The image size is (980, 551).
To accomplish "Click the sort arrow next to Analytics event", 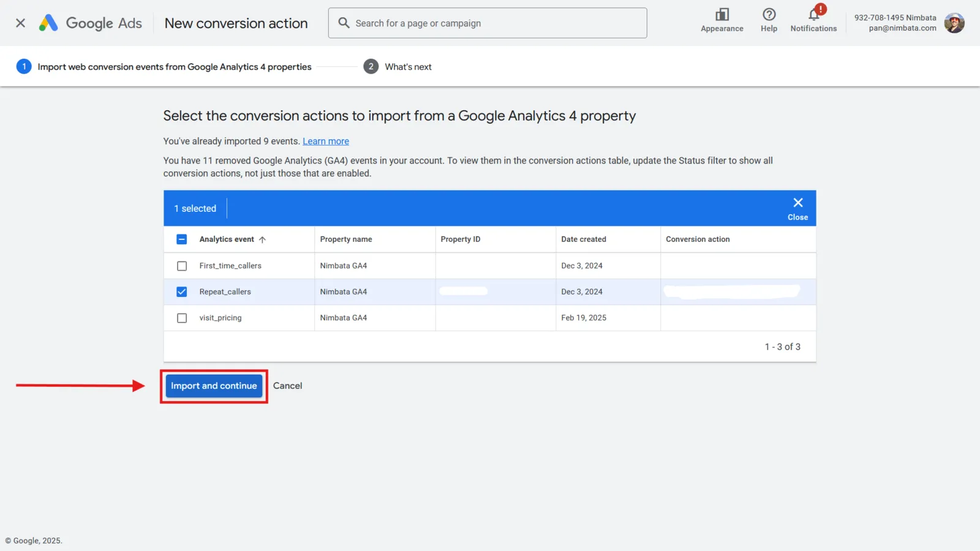I will 262,239.
